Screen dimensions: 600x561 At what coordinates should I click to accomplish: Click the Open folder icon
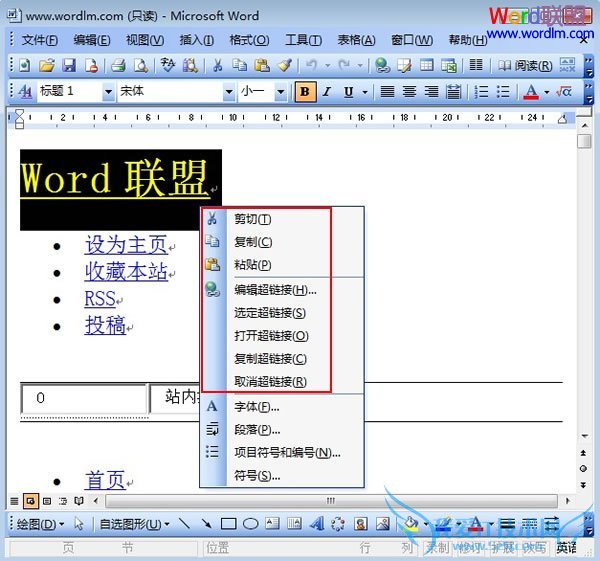(x=47, y=66)
